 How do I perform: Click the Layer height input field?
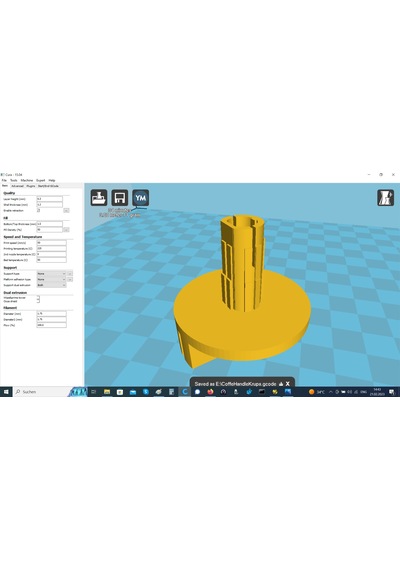pyautogui.click(x=49, y=199)
